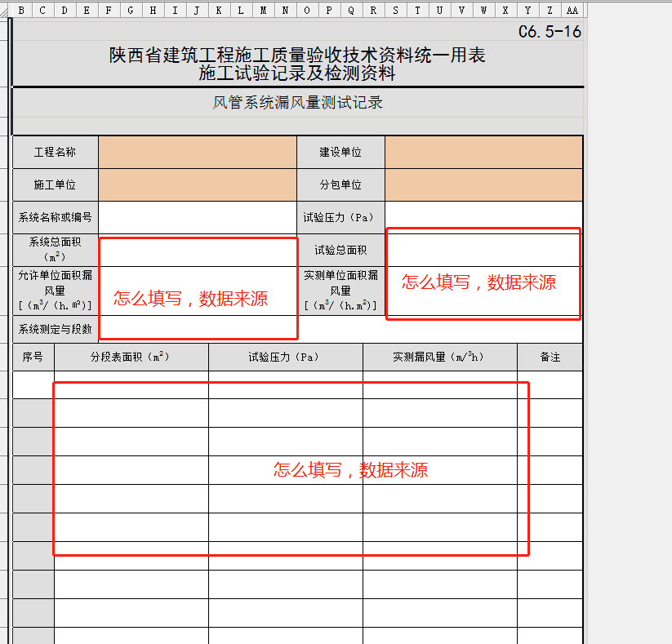Click the title 陕西省建筑工程施工质量验收技术资料统一用表
Viewport: 672px width, 644px height.
click(297, 56)
